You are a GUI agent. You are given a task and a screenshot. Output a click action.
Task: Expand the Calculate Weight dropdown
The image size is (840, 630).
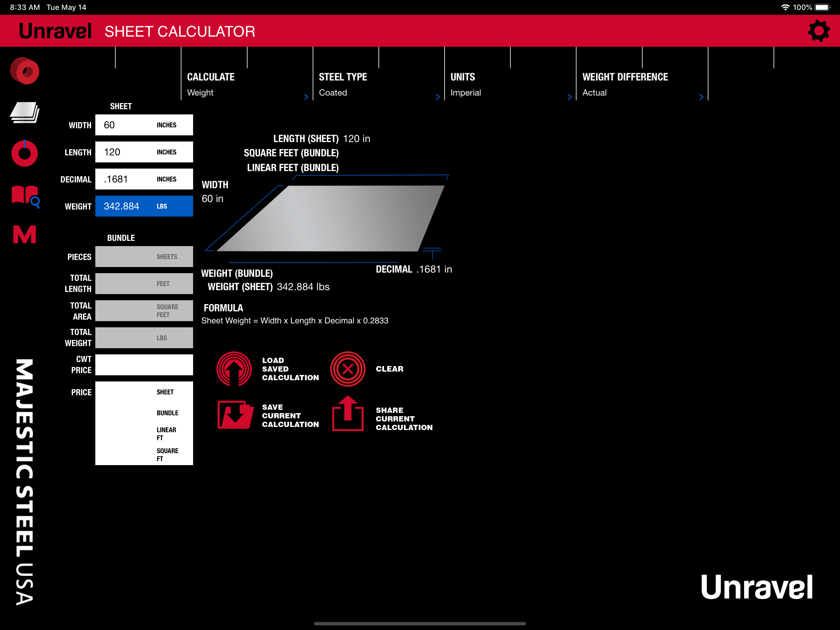tap(247, 85)
